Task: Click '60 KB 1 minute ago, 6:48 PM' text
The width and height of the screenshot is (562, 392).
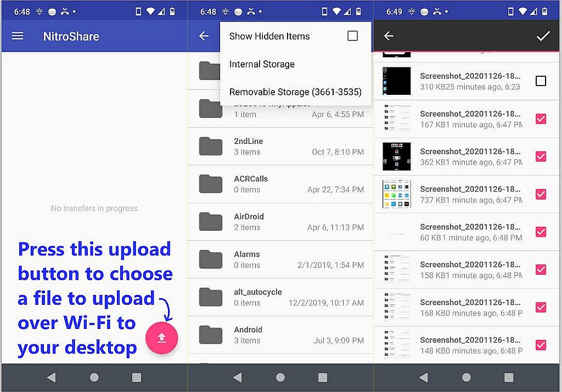Action: tap(471, 238)
